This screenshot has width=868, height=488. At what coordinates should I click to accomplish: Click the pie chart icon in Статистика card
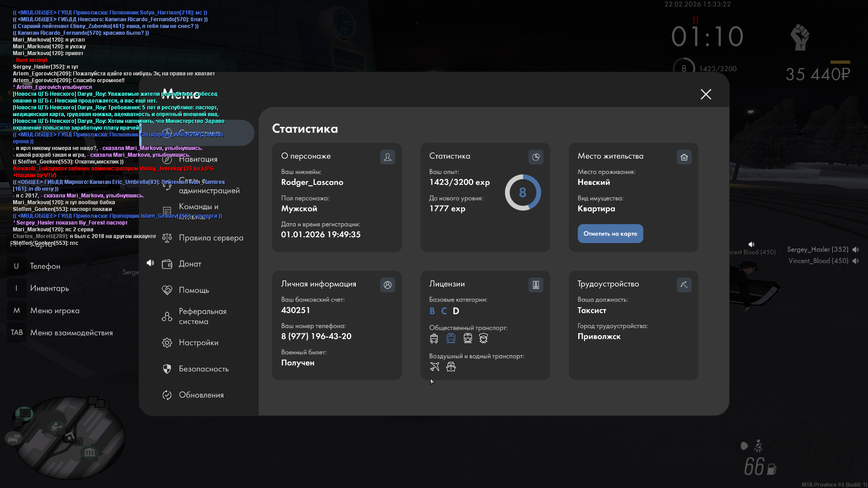click(536, 157)
